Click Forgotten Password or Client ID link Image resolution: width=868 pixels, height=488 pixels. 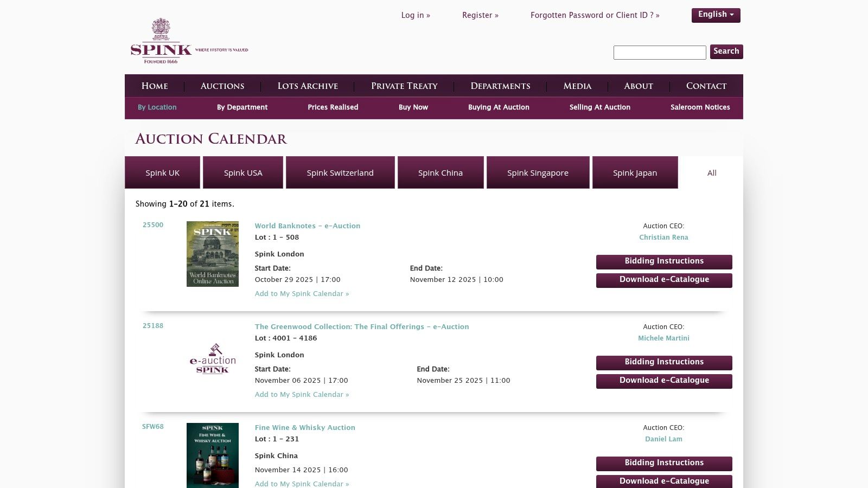(595, 15)
